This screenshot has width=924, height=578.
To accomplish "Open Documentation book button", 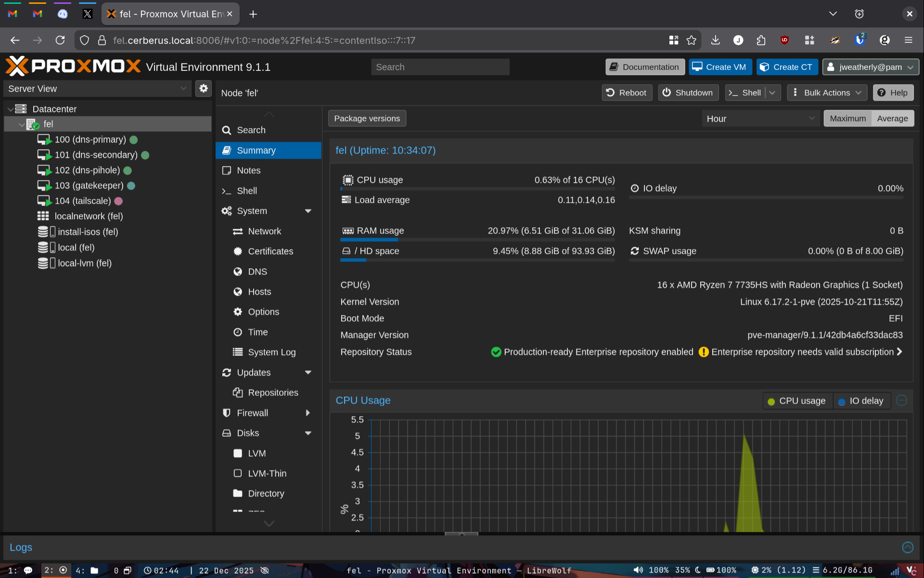I will pos(644,67).
